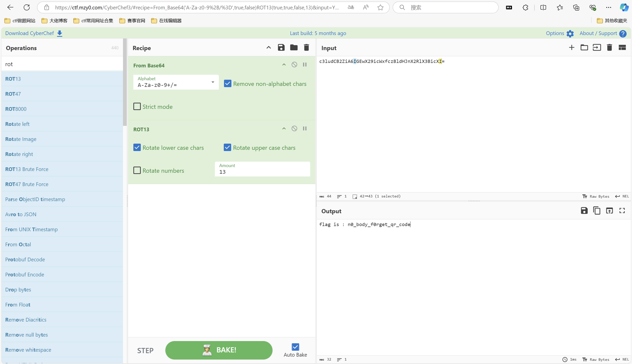Enable Strict mode checkbox

[137, 107]
